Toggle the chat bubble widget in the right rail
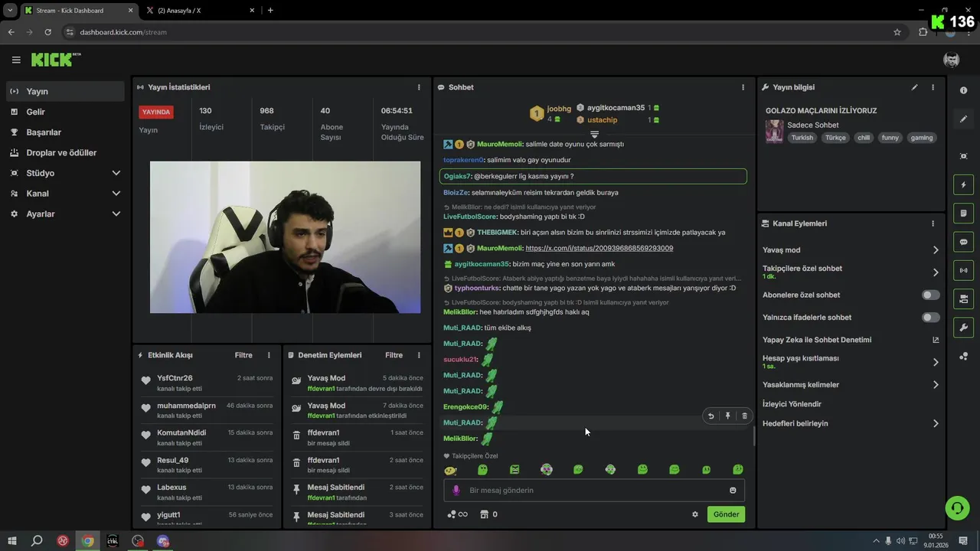 pos(963,242)
